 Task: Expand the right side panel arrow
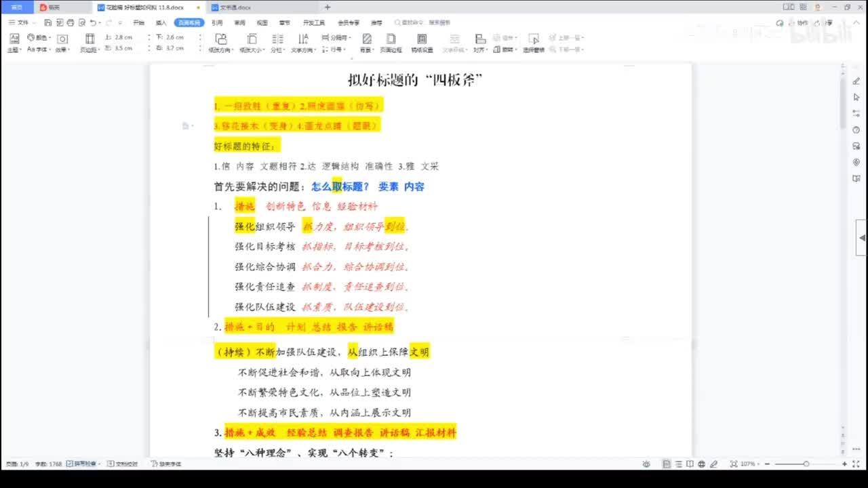click(862, 238)
